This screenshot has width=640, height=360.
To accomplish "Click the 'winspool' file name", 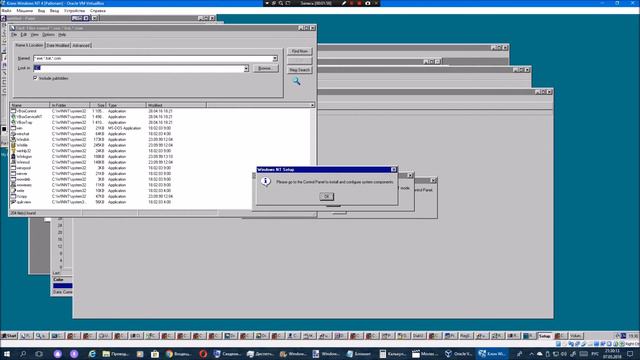I will tap(24, 168).
